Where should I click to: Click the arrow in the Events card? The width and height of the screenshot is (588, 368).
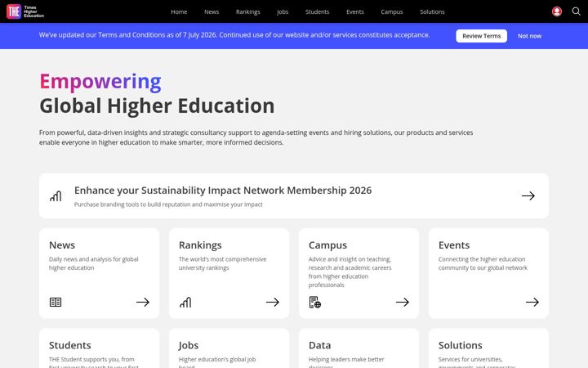[x=532, y=302]
